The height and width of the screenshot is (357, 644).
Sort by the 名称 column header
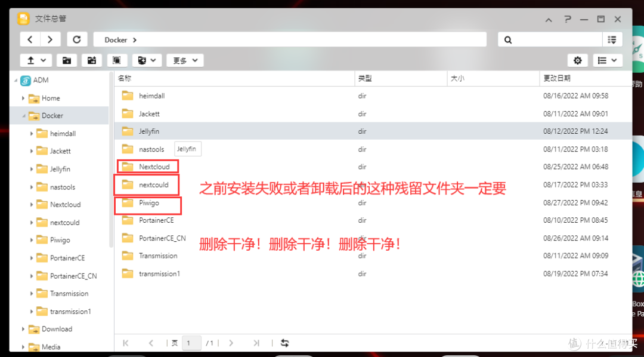[234, 78]
